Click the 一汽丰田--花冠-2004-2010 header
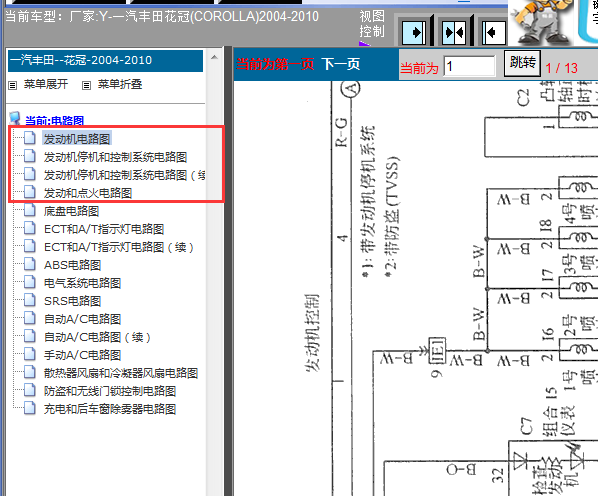Viewport: 598px width, 496px height. click(105, 61)
